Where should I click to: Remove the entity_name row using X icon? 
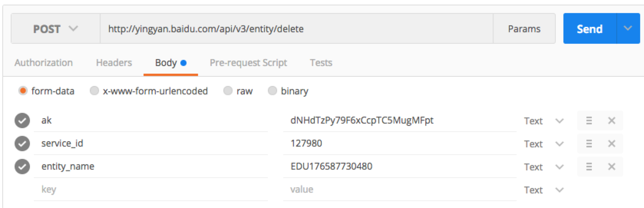[x=611, y=167]
